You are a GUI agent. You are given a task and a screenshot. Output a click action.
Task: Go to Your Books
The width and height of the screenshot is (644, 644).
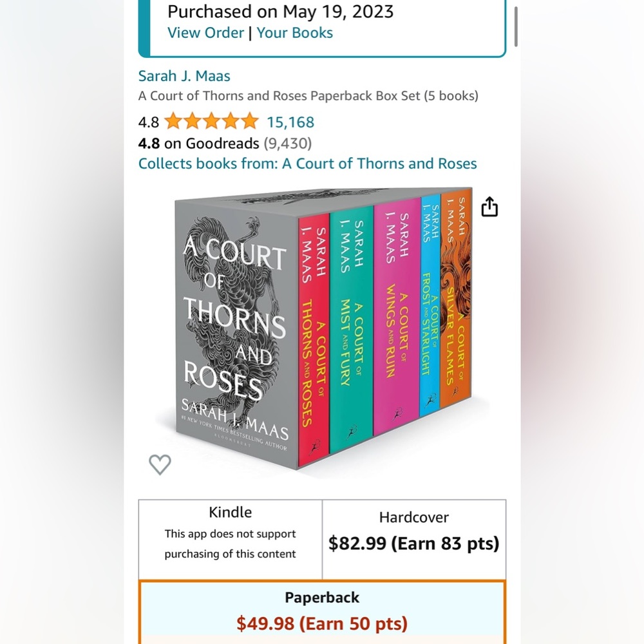(294, 32)
